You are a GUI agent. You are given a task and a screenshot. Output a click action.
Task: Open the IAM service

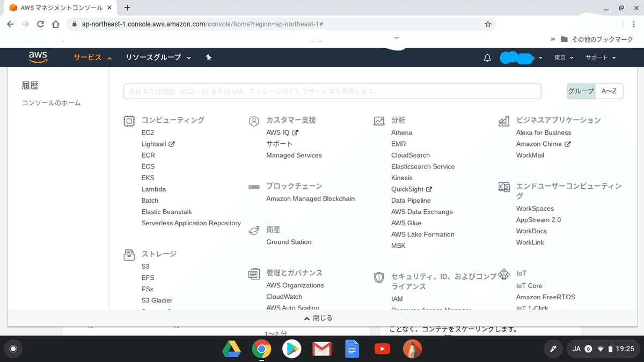coord(397,299)
